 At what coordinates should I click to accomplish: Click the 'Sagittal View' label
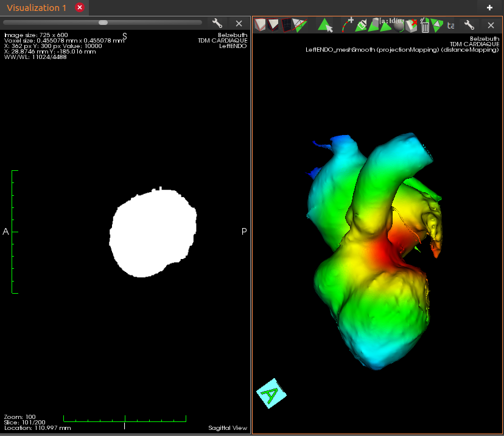pos(228,428)
